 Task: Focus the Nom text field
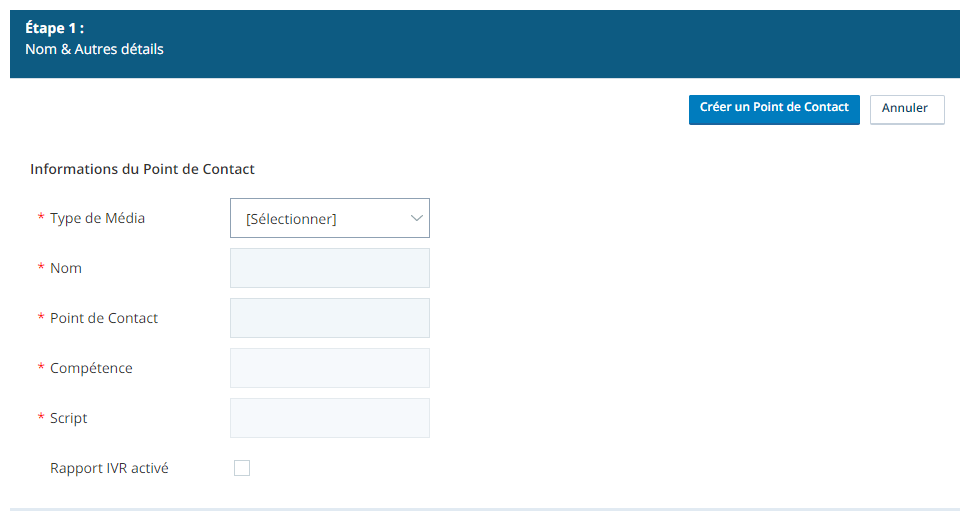(x=330, y=268)
